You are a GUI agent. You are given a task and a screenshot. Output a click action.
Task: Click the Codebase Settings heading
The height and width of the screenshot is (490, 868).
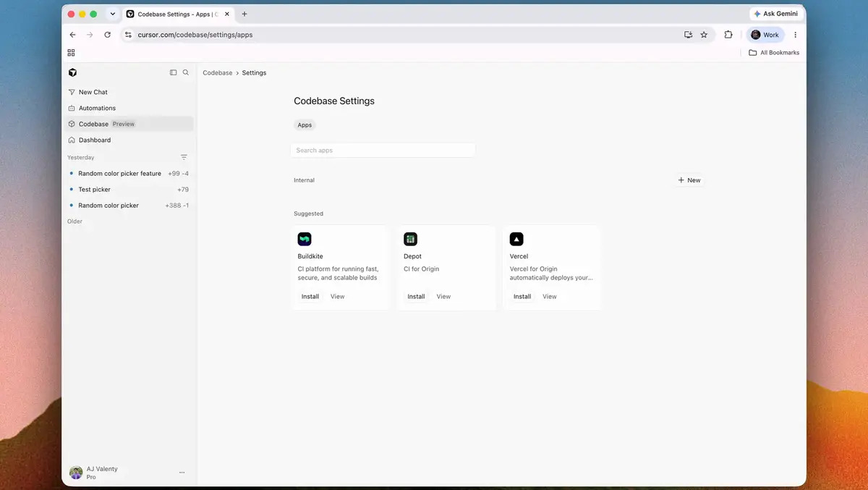[334, 101]
